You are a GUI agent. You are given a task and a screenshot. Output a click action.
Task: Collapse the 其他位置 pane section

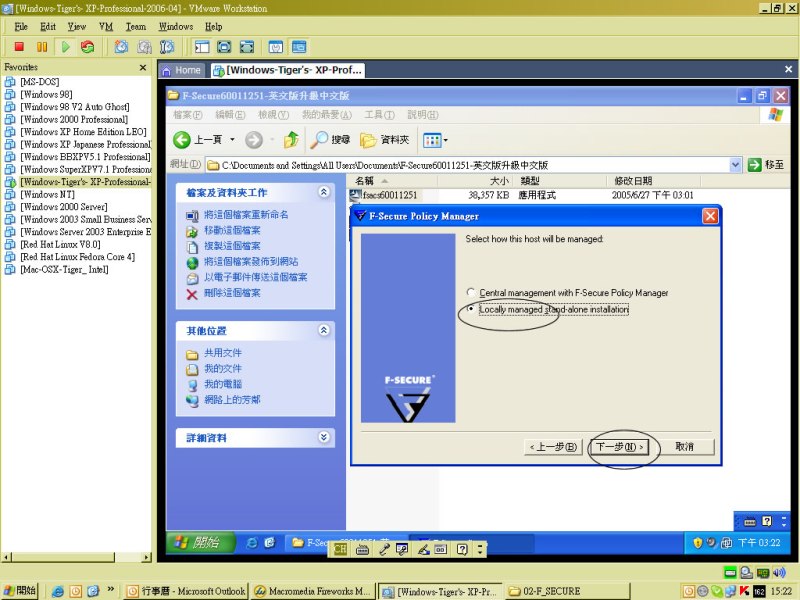323,330
